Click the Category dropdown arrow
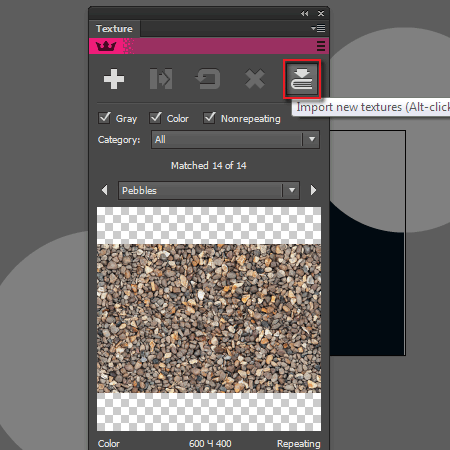The image size is (450, 450). pos(312,139)
